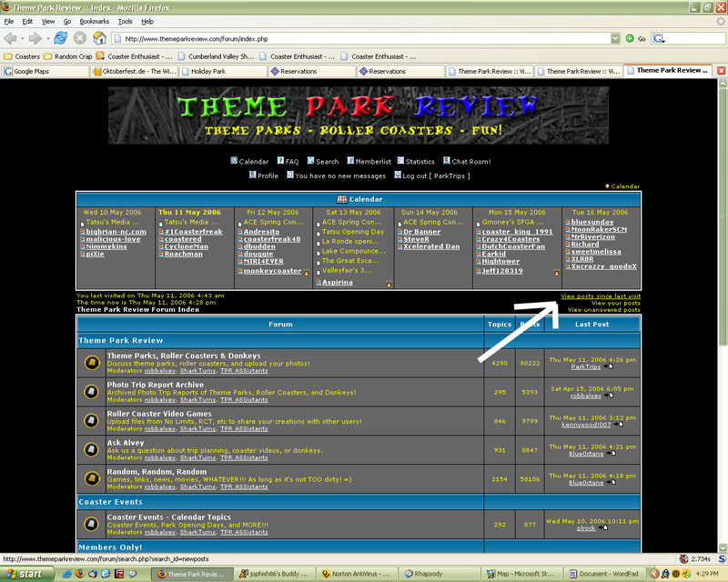Go to the Home page icon

click(99, 38)
